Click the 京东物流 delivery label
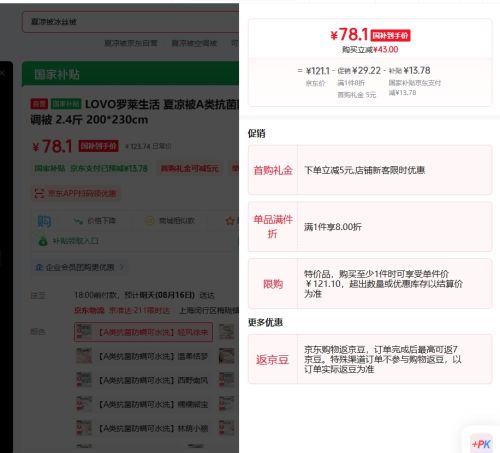The image size is (500, 453). pyautogui.click(x=89, y=311)
